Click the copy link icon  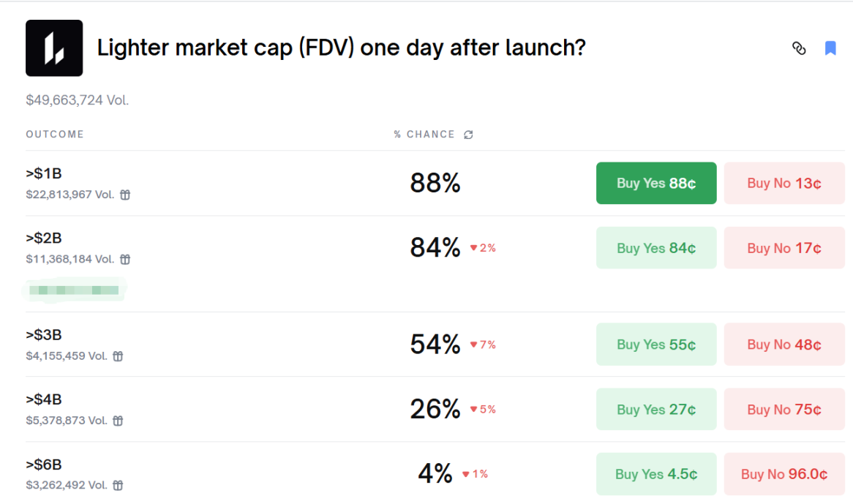point(799,48)
